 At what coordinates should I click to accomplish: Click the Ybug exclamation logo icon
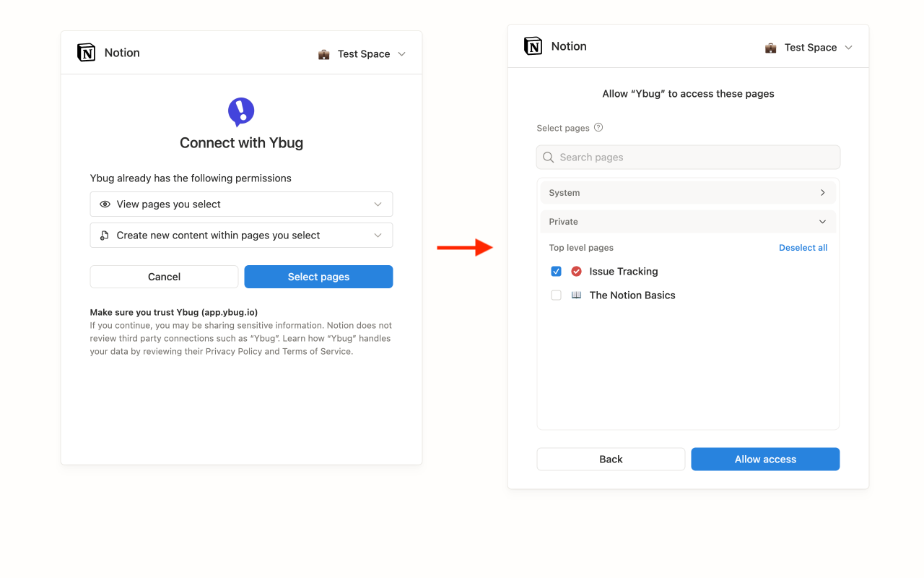click(241, 112)
